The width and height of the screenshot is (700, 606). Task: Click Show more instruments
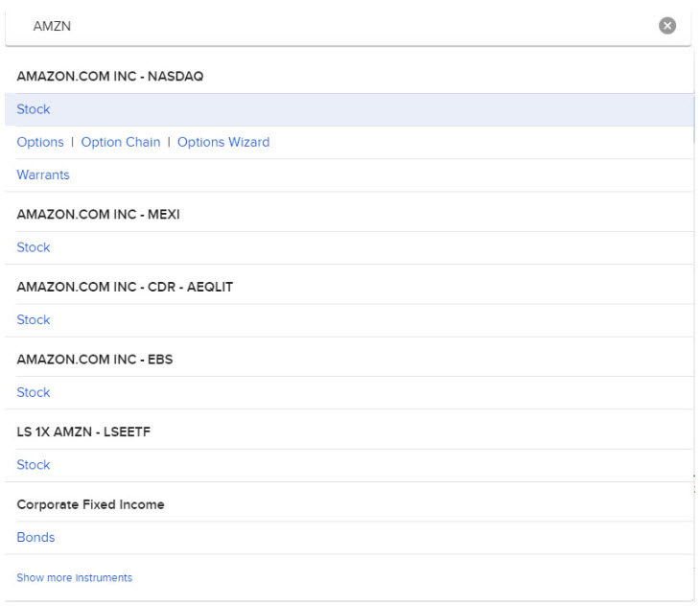tap(75, 577)
